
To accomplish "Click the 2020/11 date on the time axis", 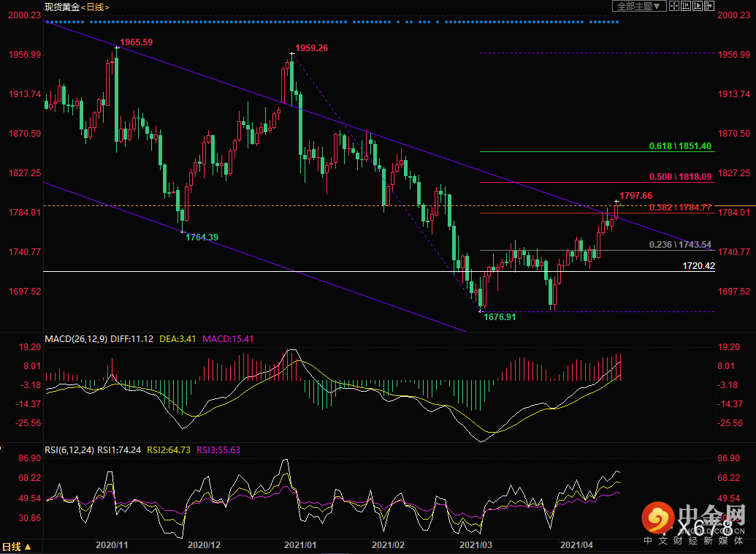I will (112, 545).
